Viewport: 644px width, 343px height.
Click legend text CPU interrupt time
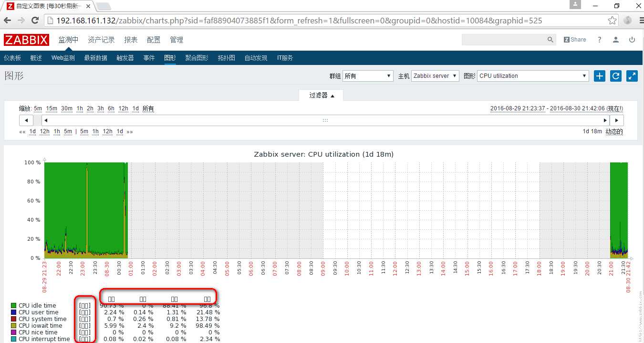coord(44,339)
